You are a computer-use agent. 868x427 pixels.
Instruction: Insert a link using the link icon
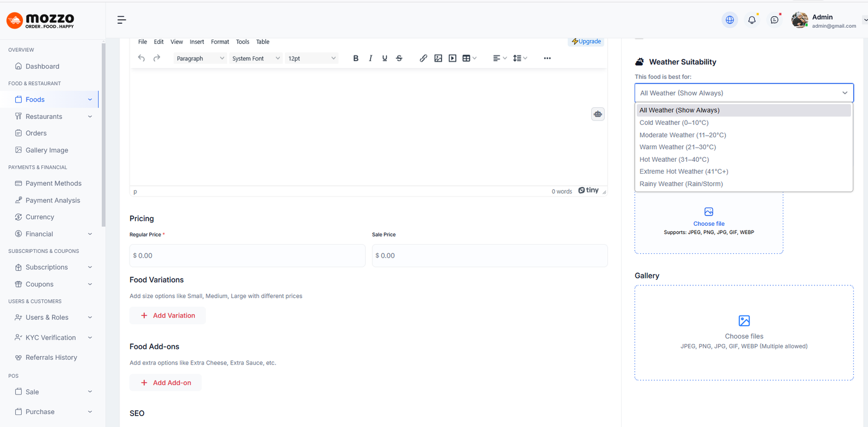click(423, 58)
